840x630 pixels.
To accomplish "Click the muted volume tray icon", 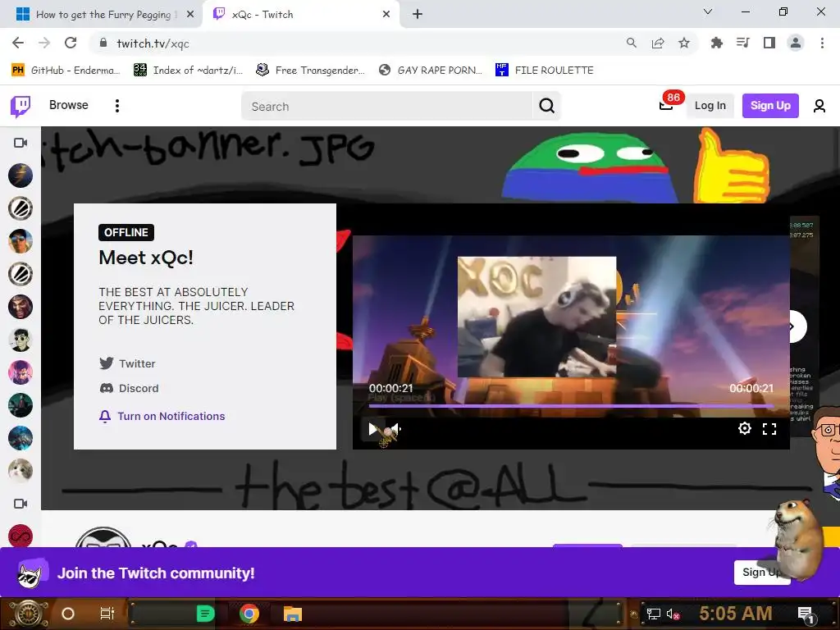I will (673, 614).
